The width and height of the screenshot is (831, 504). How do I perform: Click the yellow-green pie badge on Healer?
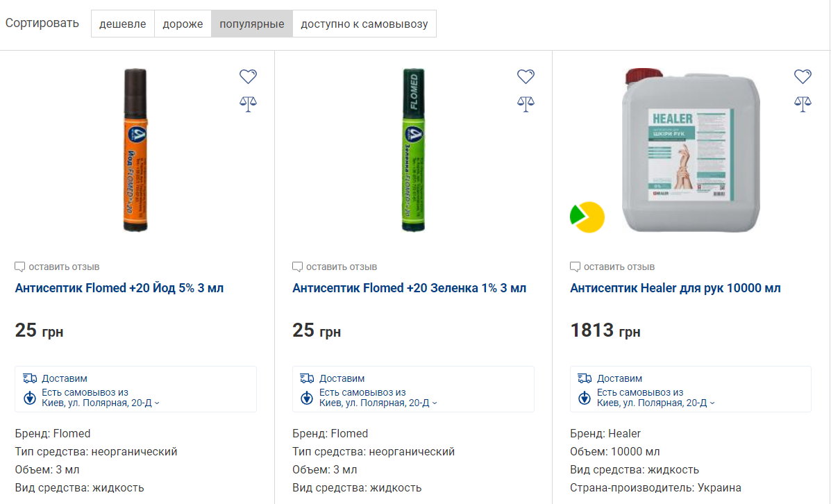coord(587,217)
